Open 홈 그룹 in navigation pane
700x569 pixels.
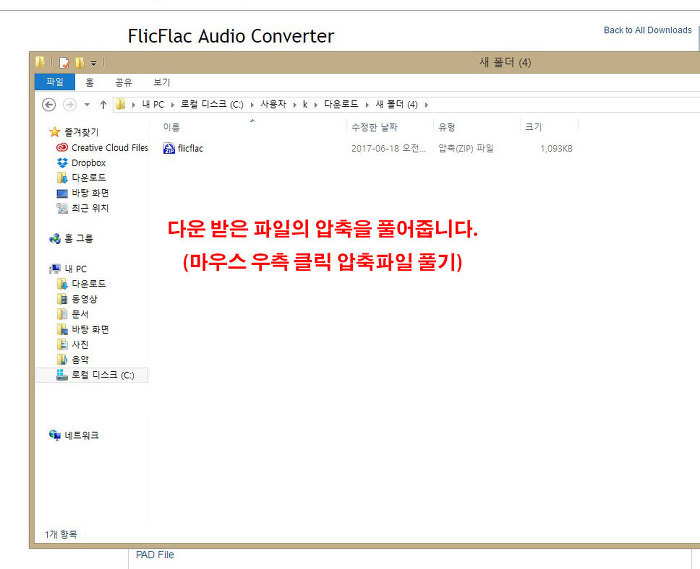(79, 239)
